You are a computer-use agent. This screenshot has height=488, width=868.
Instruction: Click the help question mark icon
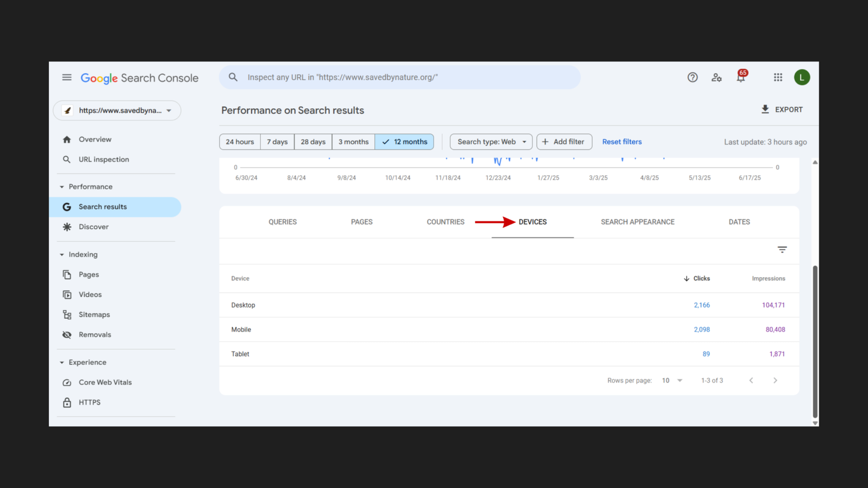point(692,78)
